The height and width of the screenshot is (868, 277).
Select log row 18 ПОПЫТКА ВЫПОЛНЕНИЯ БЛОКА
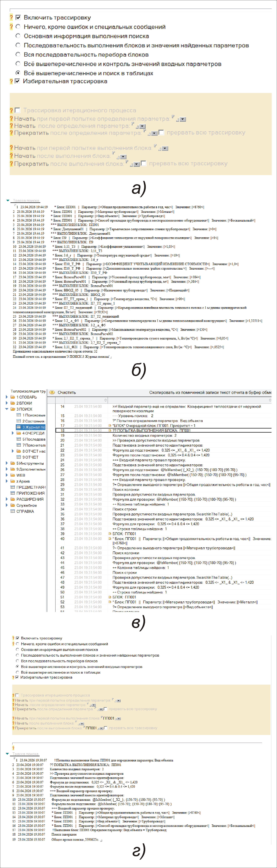(x=164, y=431)
